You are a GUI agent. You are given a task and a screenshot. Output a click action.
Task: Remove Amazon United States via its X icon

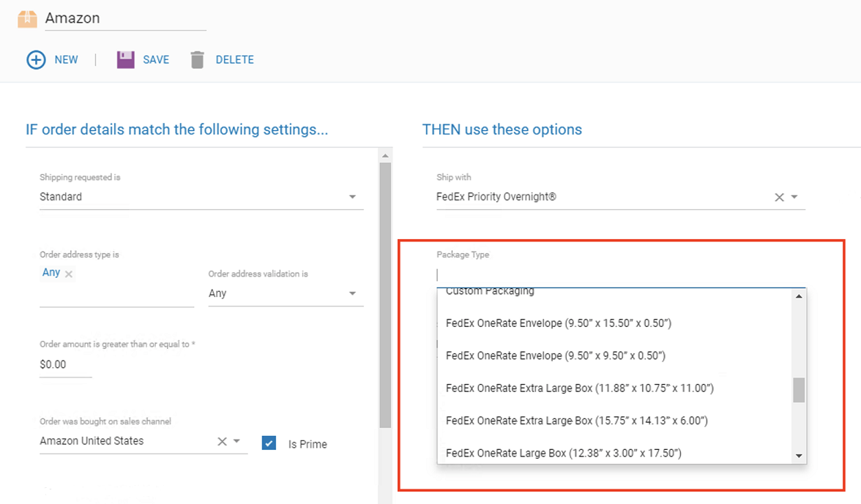(x=221, y=440)
